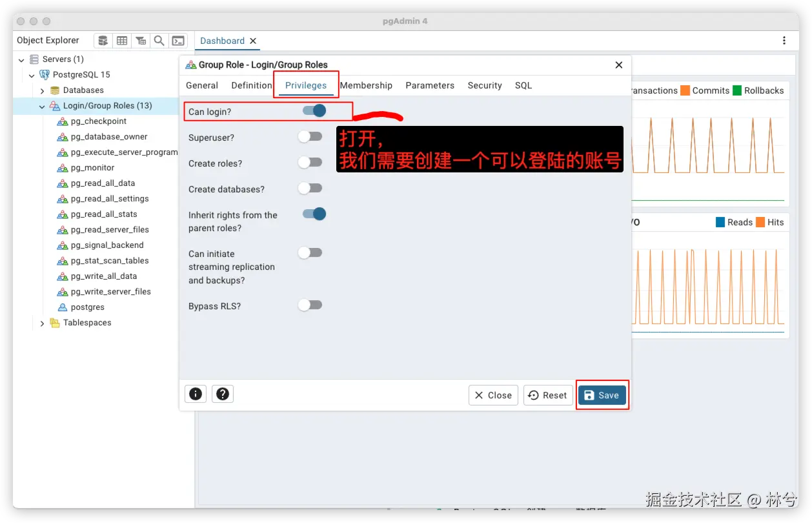Select pg_read_all_stats role in tree

click(104, 214)
